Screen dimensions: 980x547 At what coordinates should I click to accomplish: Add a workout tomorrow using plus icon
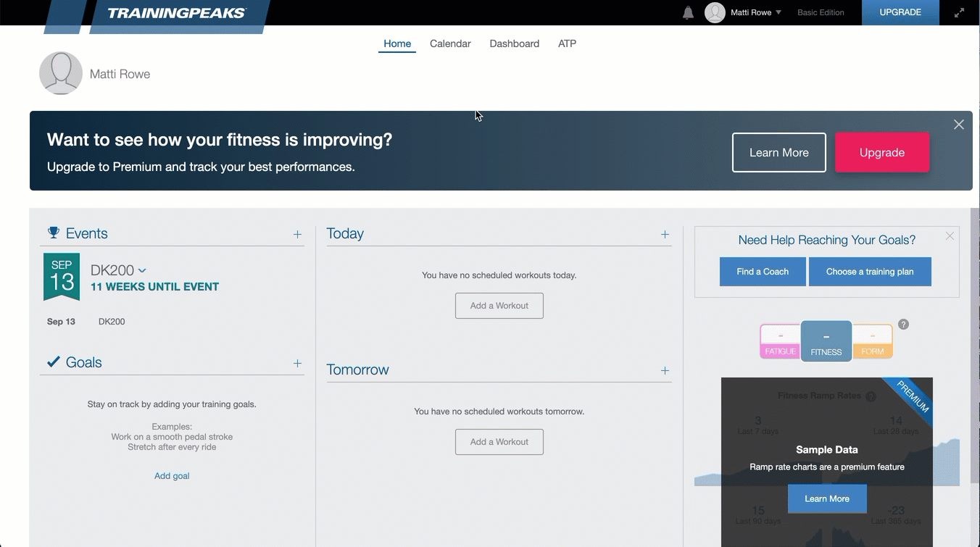pyautogui.click(x=665, y=370)
